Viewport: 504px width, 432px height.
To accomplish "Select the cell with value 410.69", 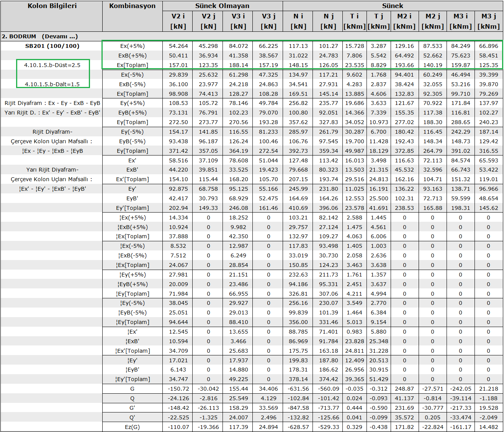I will [x=298, y=208].
